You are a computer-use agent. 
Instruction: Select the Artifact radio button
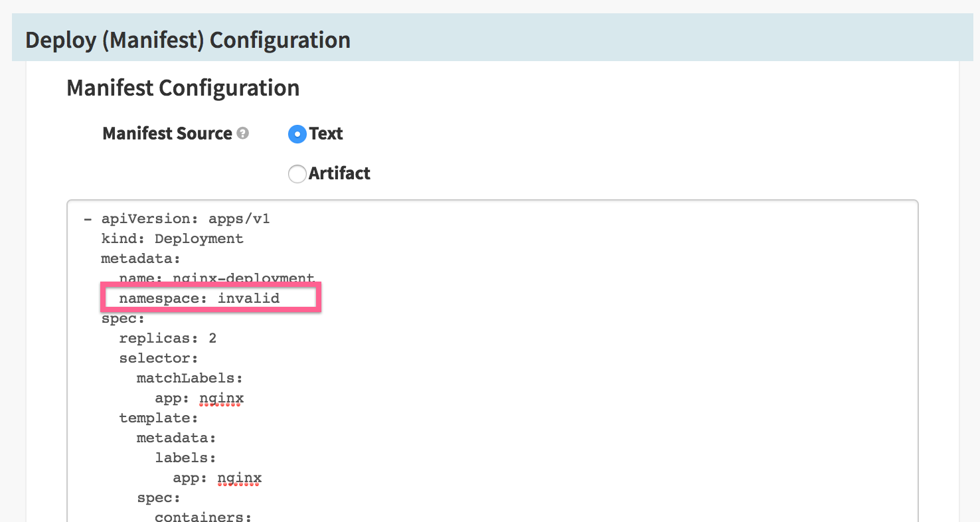(297, 174)
